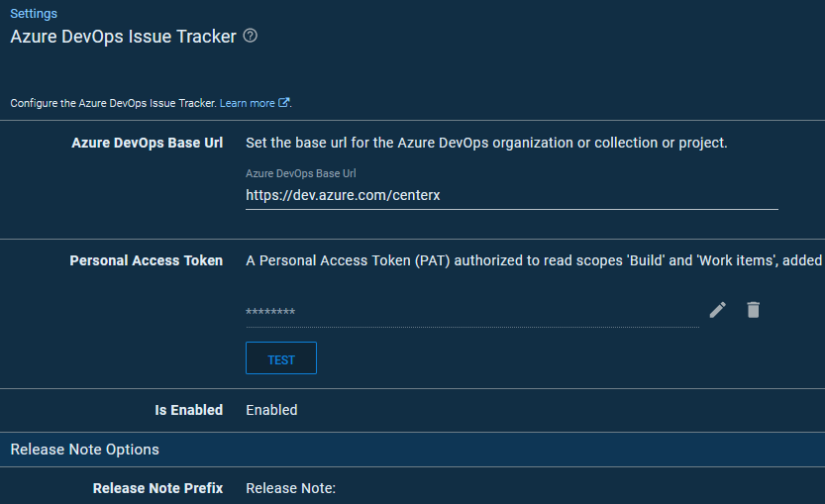Open the Learn more link
825x504 pixels.
coord(248,103)
